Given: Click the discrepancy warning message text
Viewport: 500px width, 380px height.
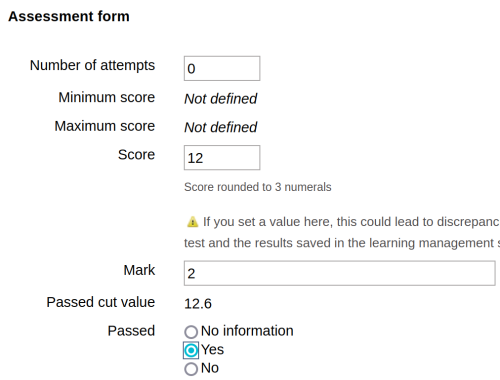Looking at the screenshot, I should (342, 232).
